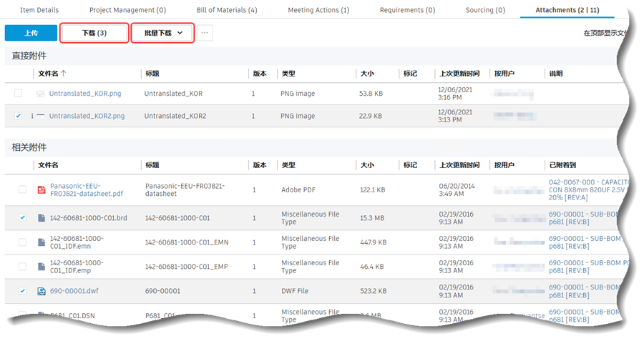
Task: Open the 042-0067-000 CAPACITOR attached-to link
Action: (588, 189)
